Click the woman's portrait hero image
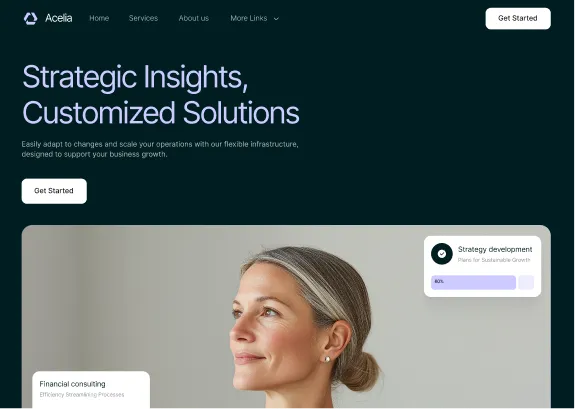575x409 pixels. click(x=286, y=317)
